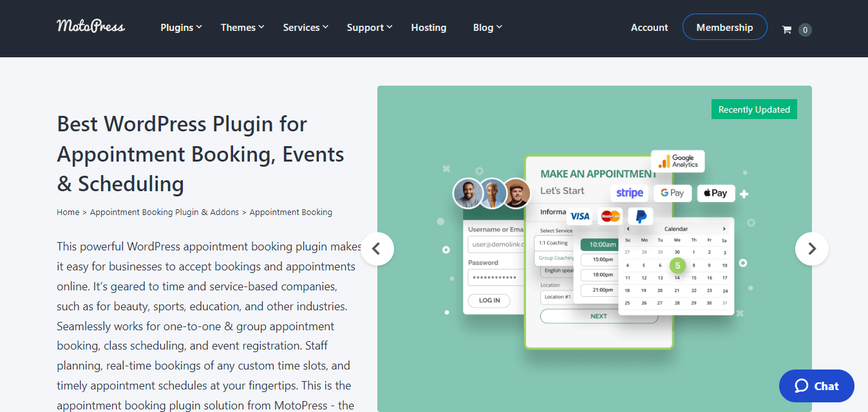Expand the Themes menu
Image resolution: width=868 pixels, height=412 pixels.
[243, 27]
